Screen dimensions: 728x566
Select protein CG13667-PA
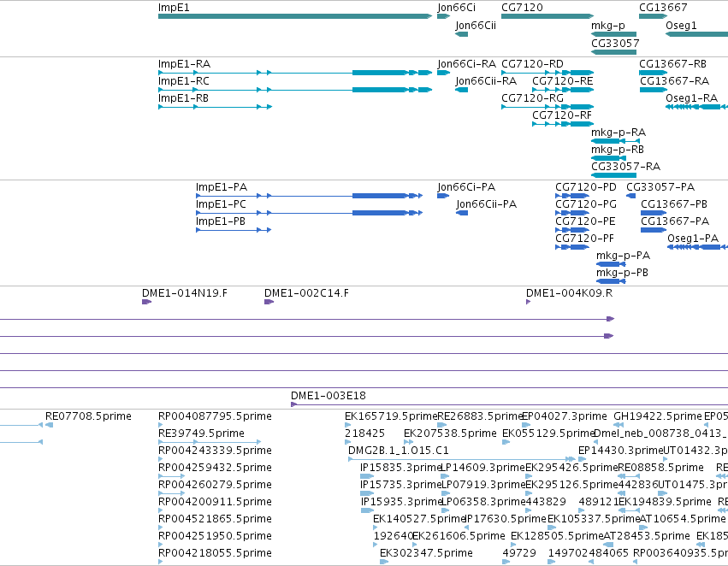tap(675, 221)
